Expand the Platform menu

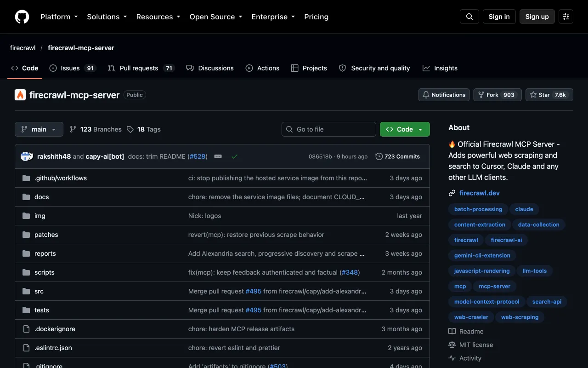coord(59,17)
